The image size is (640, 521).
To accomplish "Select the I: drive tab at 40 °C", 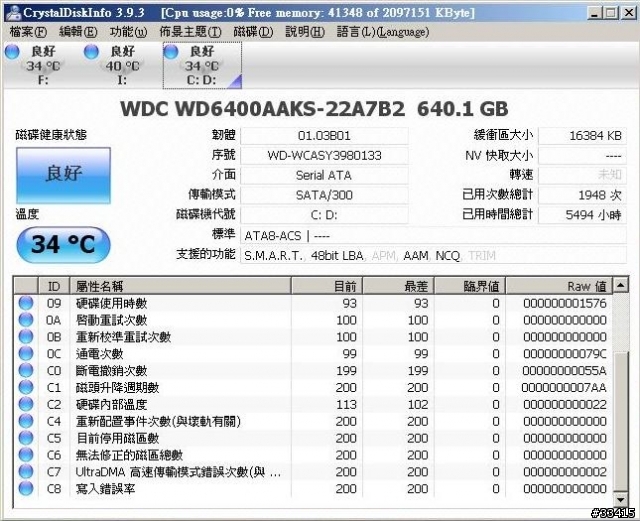I will (x=122, y=65).
